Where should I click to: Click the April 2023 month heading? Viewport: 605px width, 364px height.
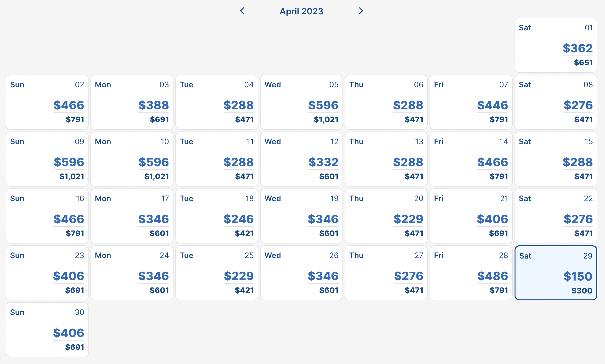(x=301, y=11)
